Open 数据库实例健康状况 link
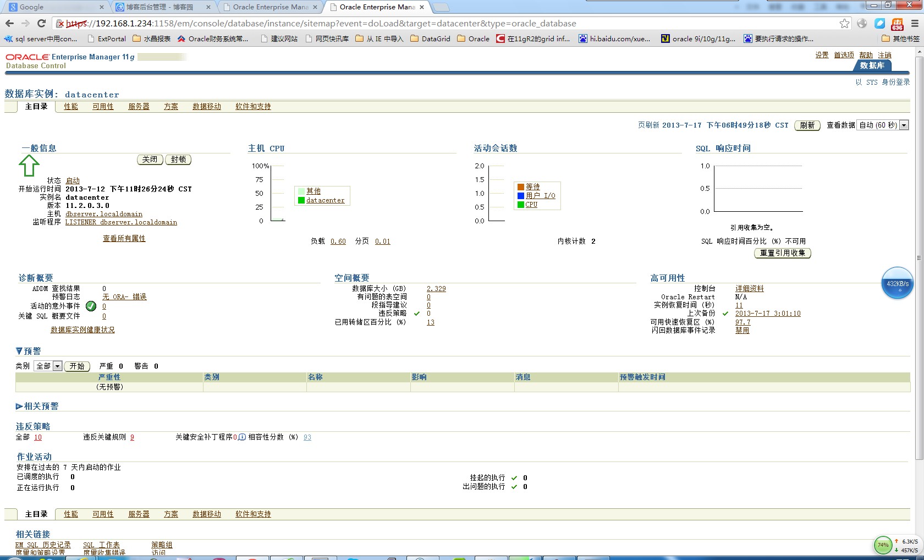Screen dimensions: 924x560 coord(82,330)
